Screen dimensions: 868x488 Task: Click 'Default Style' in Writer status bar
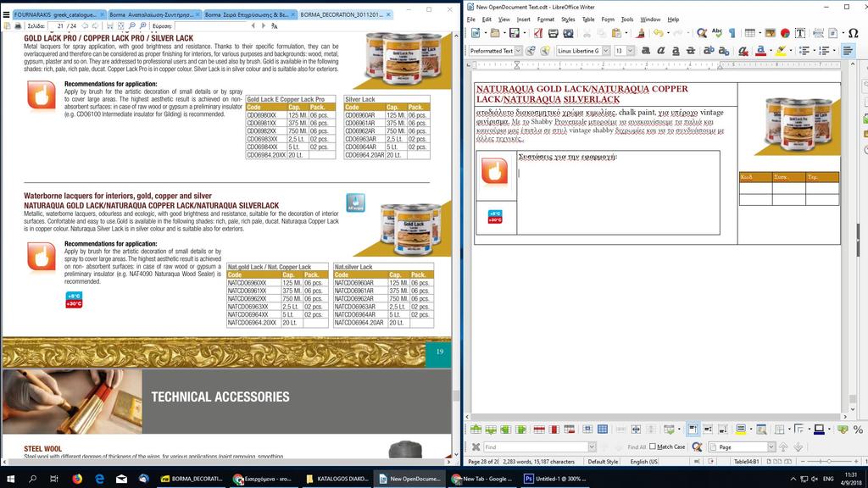pos(603,462)
